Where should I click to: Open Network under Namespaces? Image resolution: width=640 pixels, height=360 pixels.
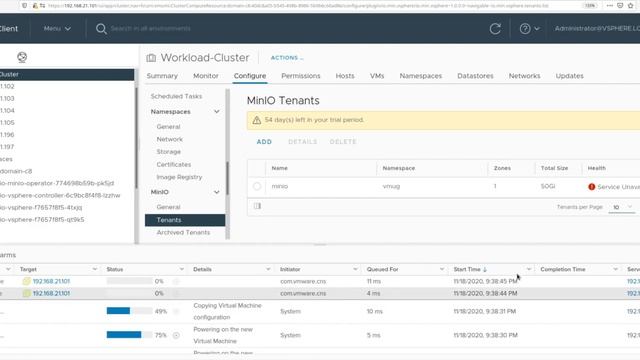tap(169, 139)
